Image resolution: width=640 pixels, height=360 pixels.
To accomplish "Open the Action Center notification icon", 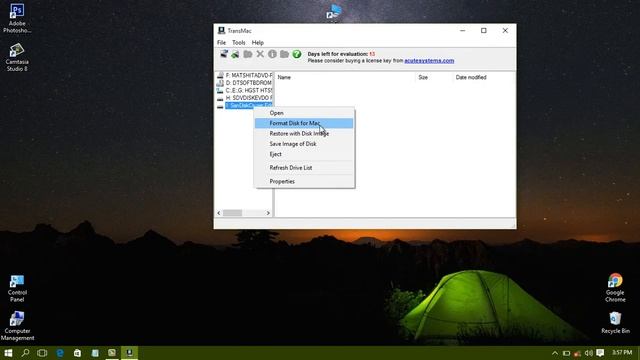I will (x=600, y=353).
